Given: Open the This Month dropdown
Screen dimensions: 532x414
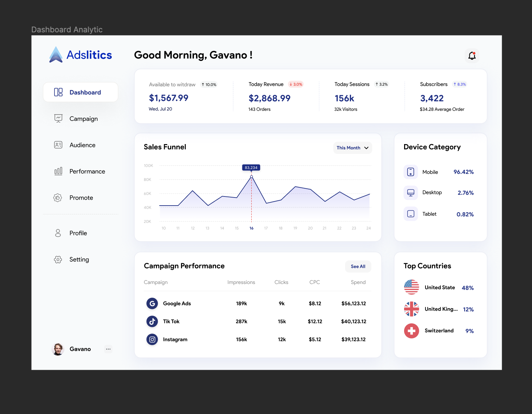Looking at the screenshot, I should (352, 148).
